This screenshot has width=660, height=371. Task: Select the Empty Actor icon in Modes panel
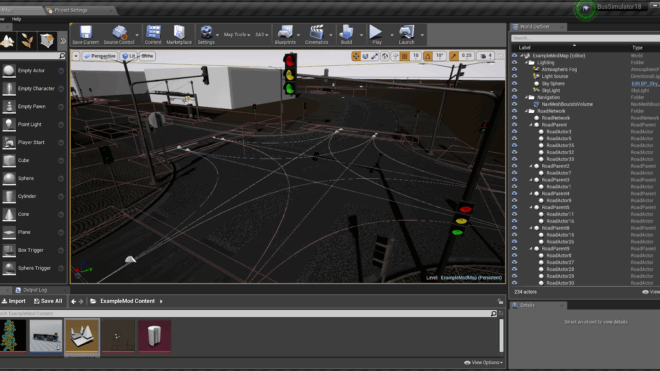tap(8, 71)
